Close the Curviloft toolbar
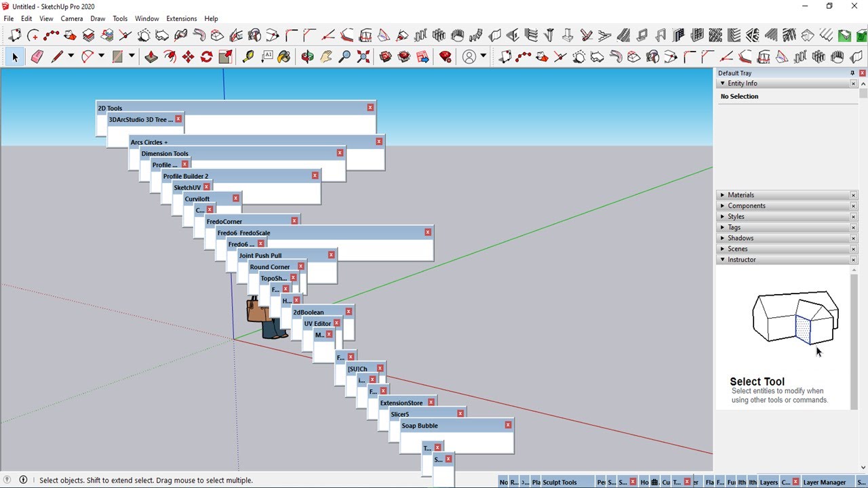 pyautogui.click(x=236, y=199)
